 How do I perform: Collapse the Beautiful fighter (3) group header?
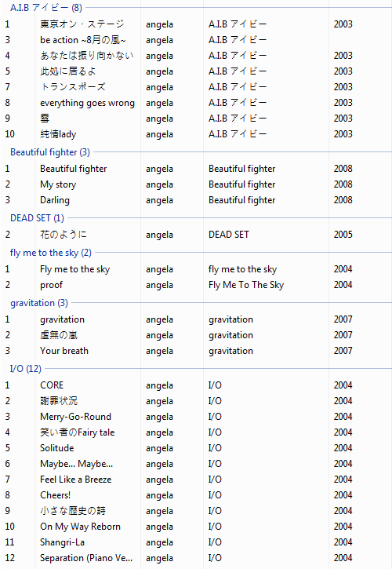[x=50, y=152]
